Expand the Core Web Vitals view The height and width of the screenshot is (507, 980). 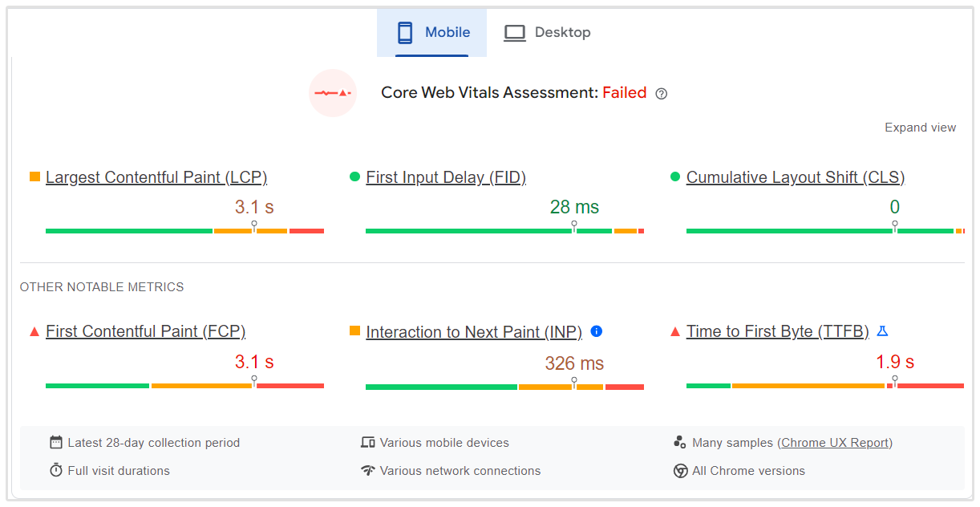(920, 128)
